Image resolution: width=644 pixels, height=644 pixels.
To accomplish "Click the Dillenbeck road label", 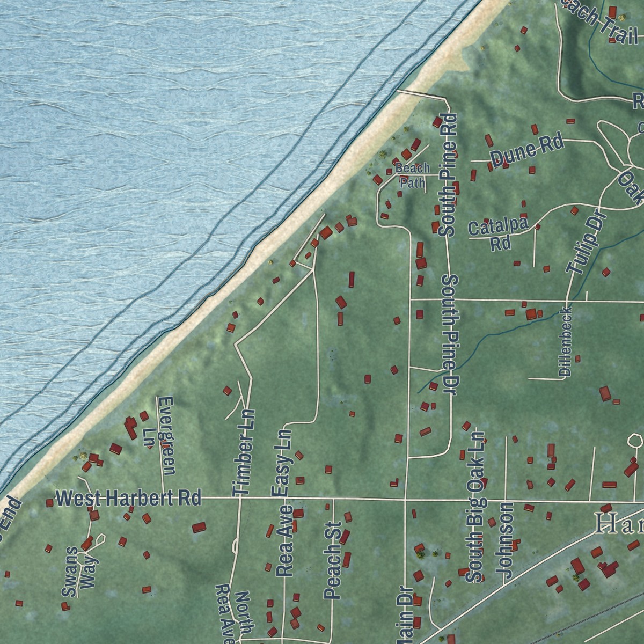I will click(x=564, y=341).
